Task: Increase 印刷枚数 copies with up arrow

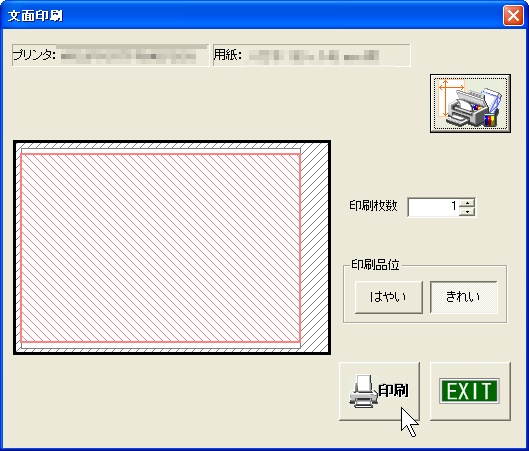Action: coord(468,203)
